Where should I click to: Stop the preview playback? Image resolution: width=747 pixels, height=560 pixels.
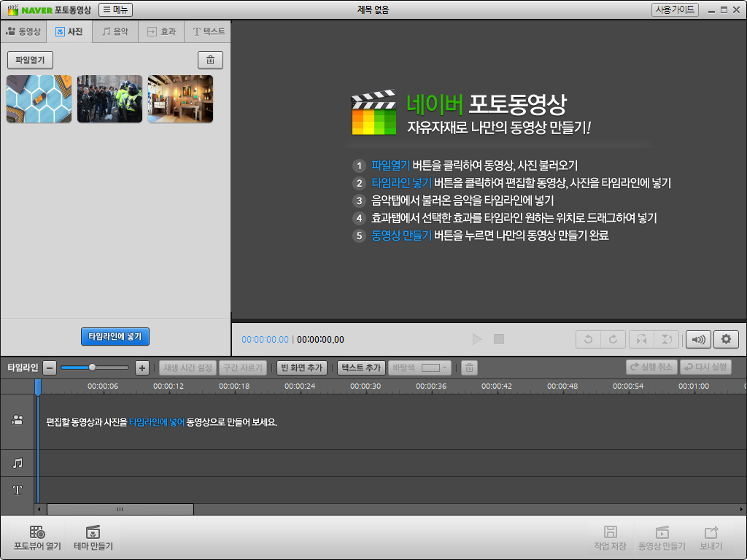tap(499, 339)
